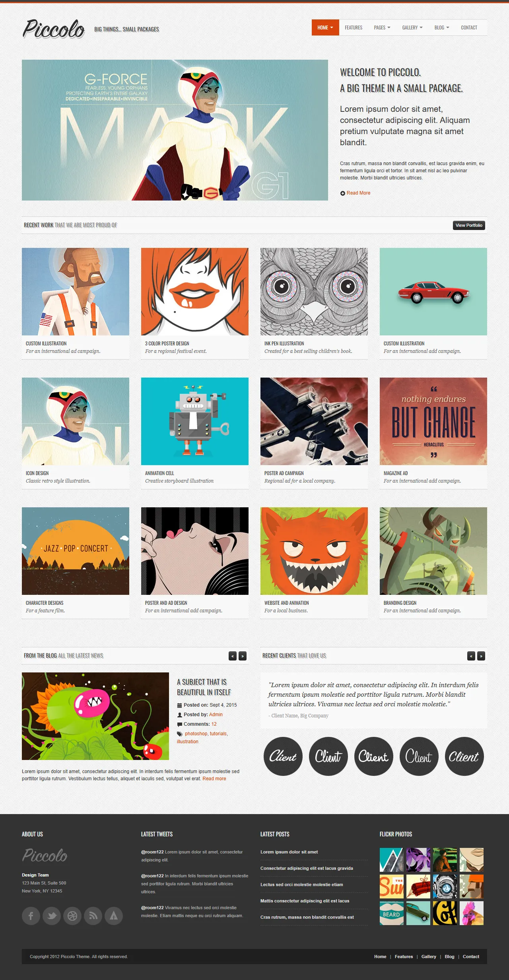509x980 pixels.
Task: Click the View Portfolio button
Action: [x=469, y=225]
